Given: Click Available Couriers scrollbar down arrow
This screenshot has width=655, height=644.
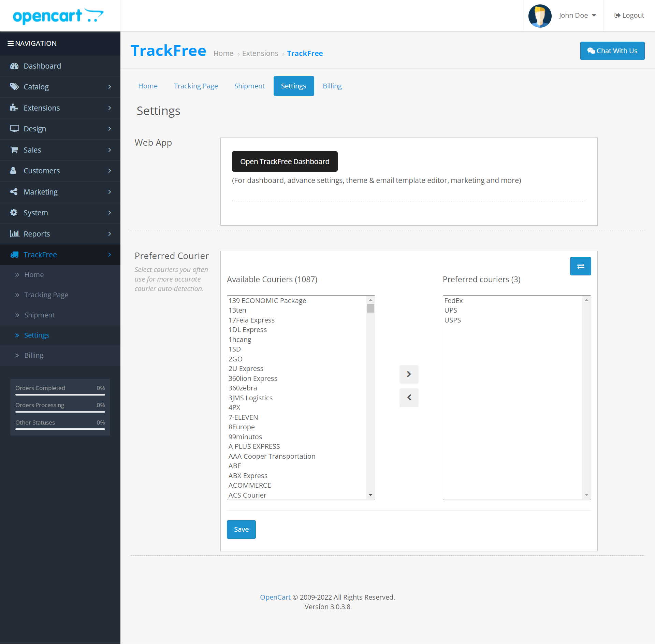Looking at the screenshot, I should tap(370, 495).
